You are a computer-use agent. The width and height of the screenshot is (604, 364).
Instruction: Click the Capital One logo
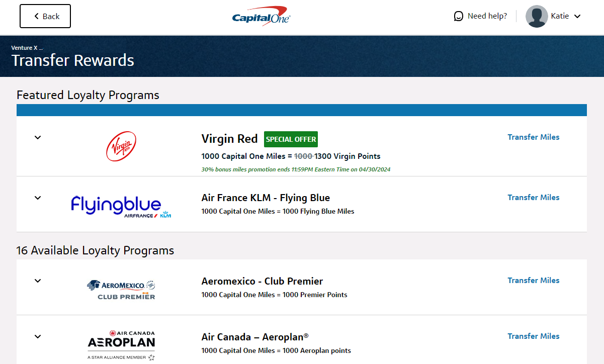pyautogui.click(x=261, y=16)
